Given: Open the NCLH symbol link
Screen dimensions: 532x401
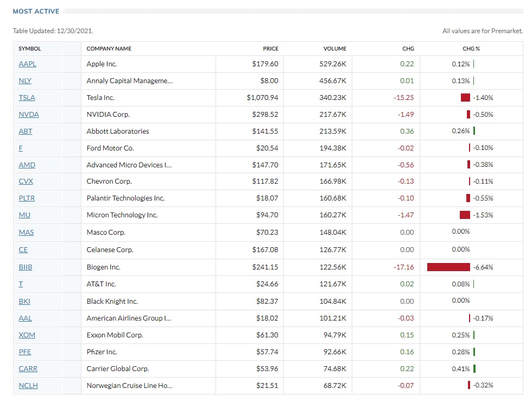Looking at the screenshot, I should (28, 386).
